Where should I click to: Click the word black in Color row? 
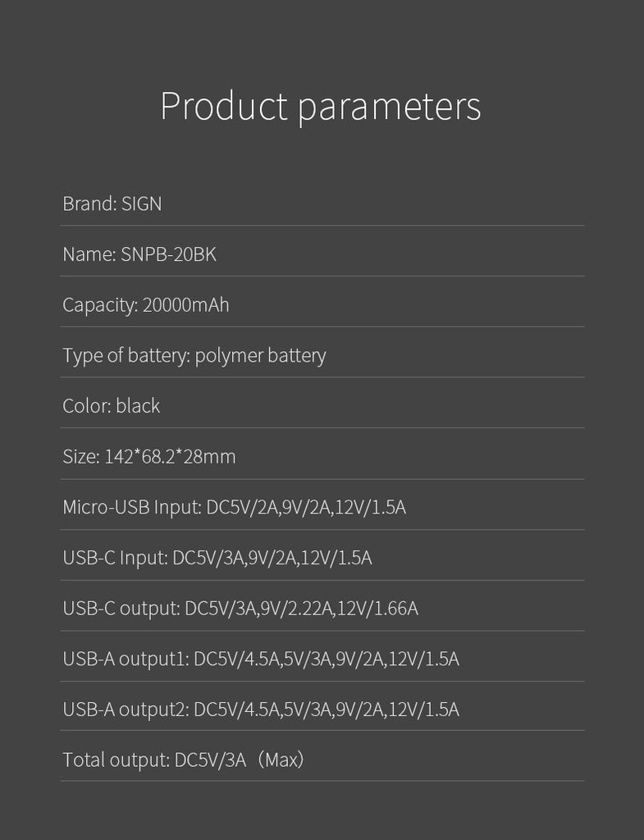(x=138, y=405)
